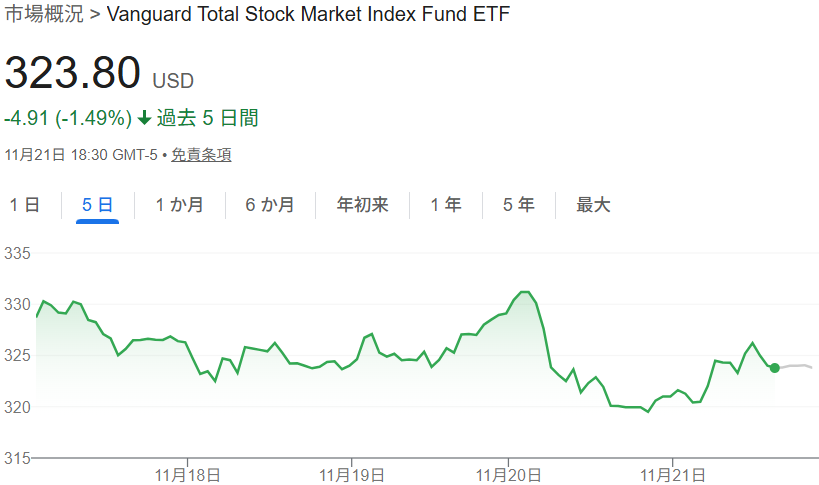The height and width of the screenshot is (485, 819).
Task: Open the 免責条項 disclaimer link
Action: [201, 155]
